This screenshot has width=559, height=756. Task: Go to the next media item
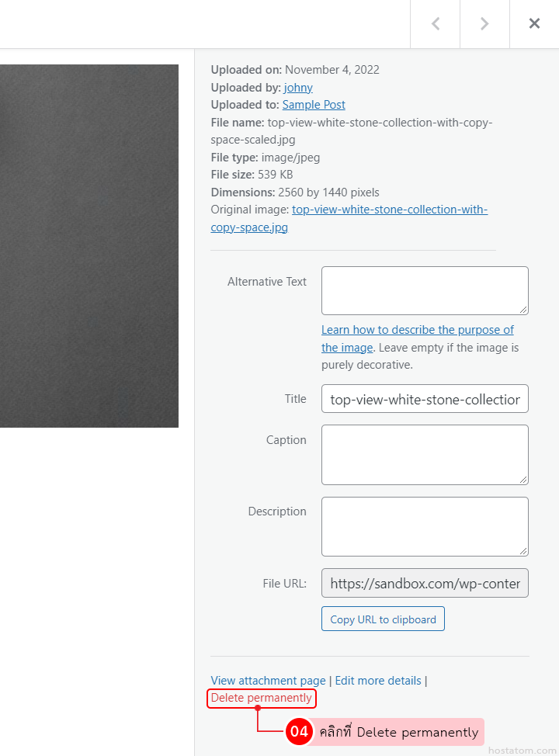(484, 24)
